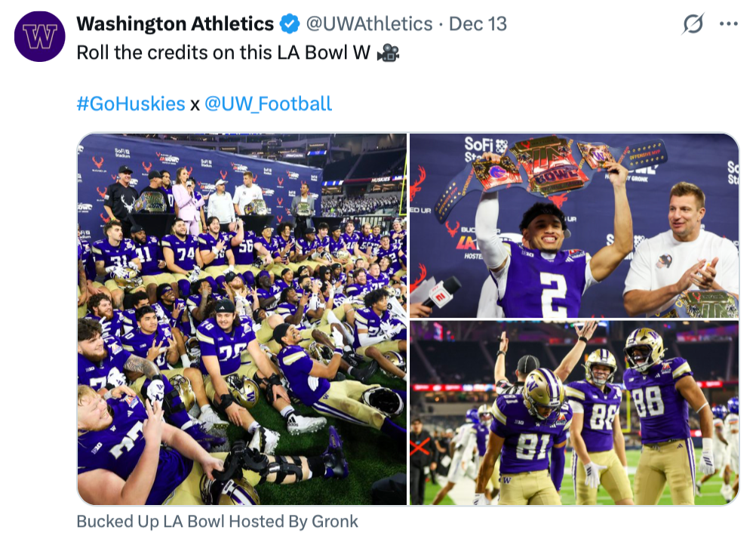Click the movie camera emoji

point(388,54)
